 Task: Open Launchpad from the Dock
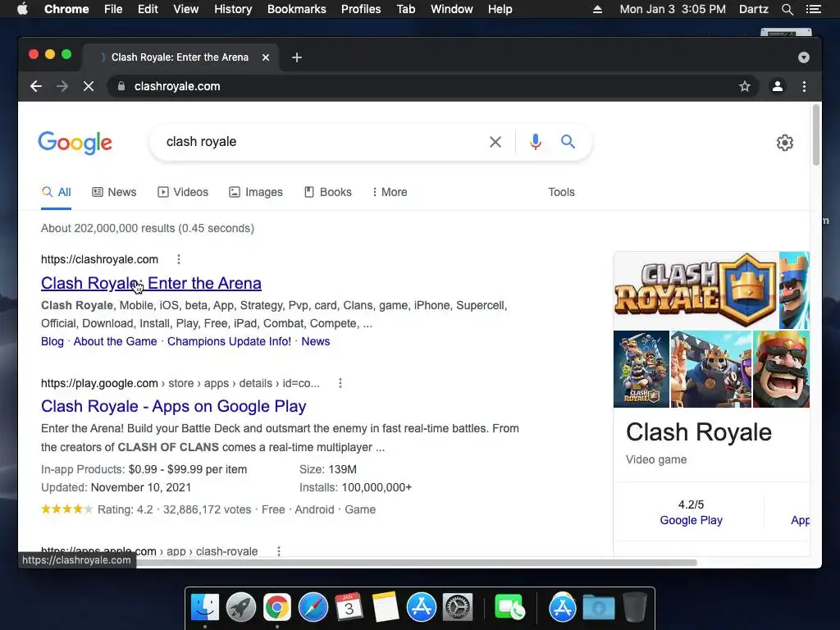pyautogui.click(x=241, y=608)
